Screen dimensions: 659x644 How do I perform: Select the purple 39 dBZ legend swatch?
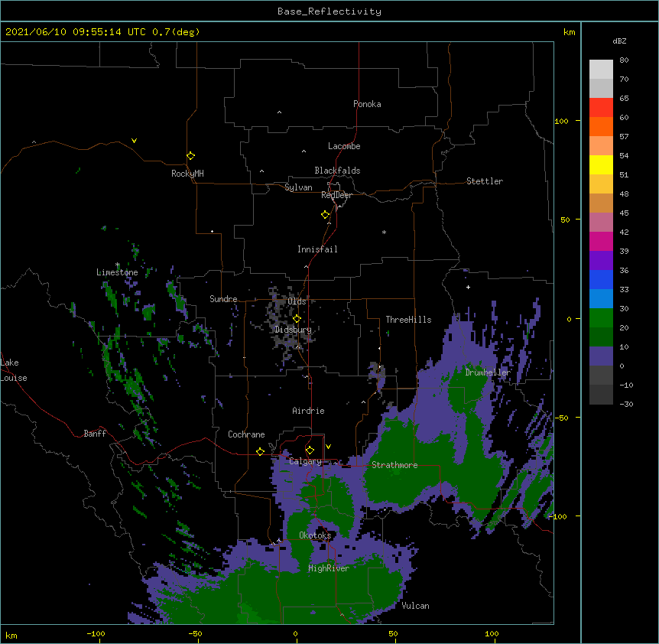(x=601, y=260)
